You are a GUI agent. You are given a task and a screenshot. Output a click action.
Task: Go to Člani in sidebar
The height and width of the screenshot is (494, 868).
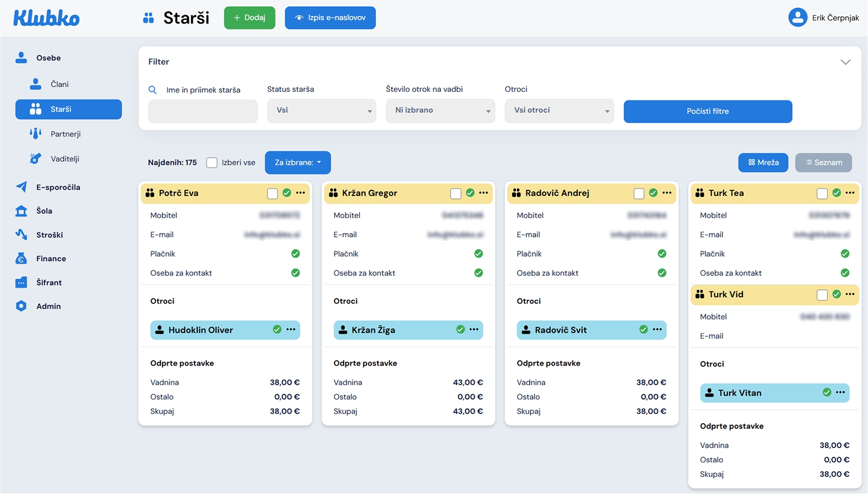(x=59, y=84)
